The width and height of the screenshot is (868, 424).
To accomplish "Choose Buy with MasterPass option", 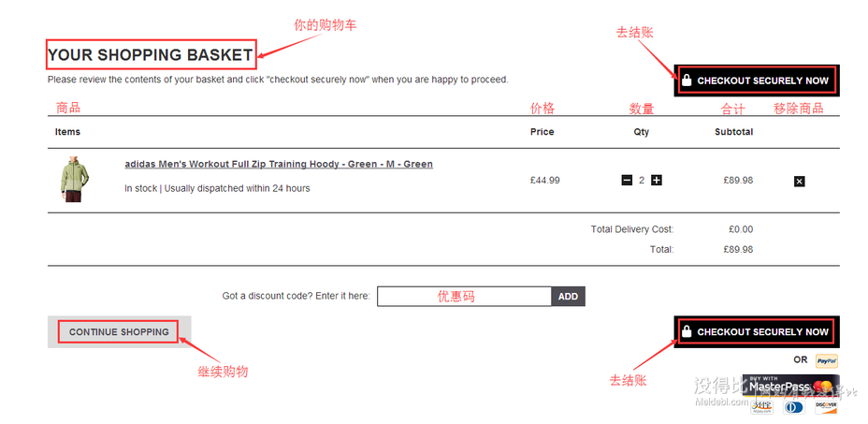I will coord(790,386).
